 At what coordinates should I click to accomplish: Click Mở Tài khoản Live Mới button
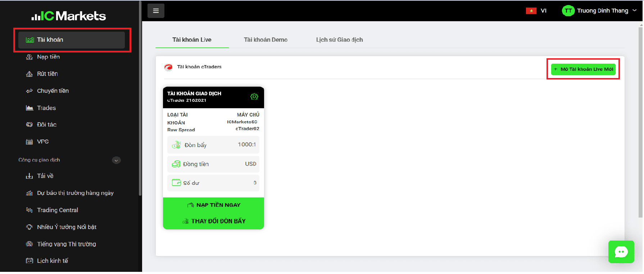(x=583, y=69)
